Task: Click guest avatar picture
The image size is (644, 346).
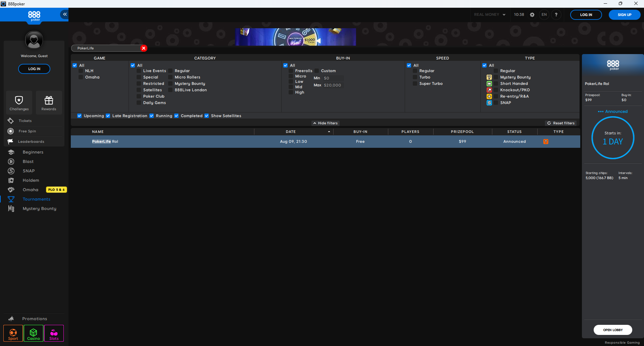Action: point(34,40)
